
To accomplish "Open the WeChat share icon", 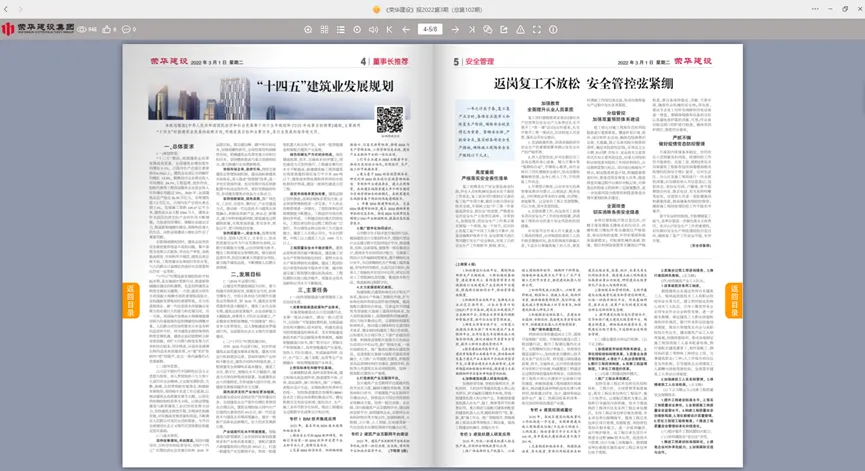I will tap(488, 30).
